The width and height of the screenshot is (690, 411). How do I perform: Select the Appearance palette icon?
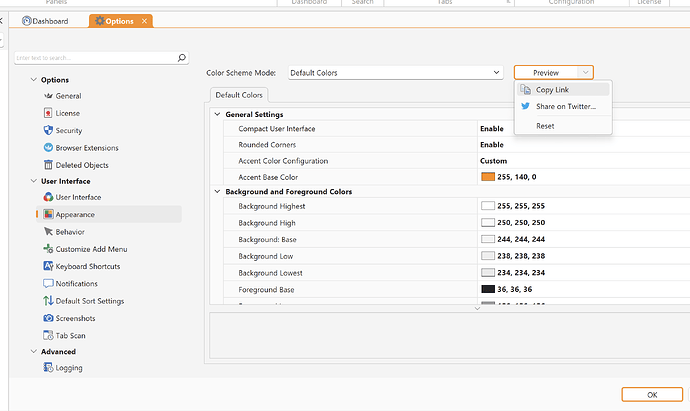point(48,214)
